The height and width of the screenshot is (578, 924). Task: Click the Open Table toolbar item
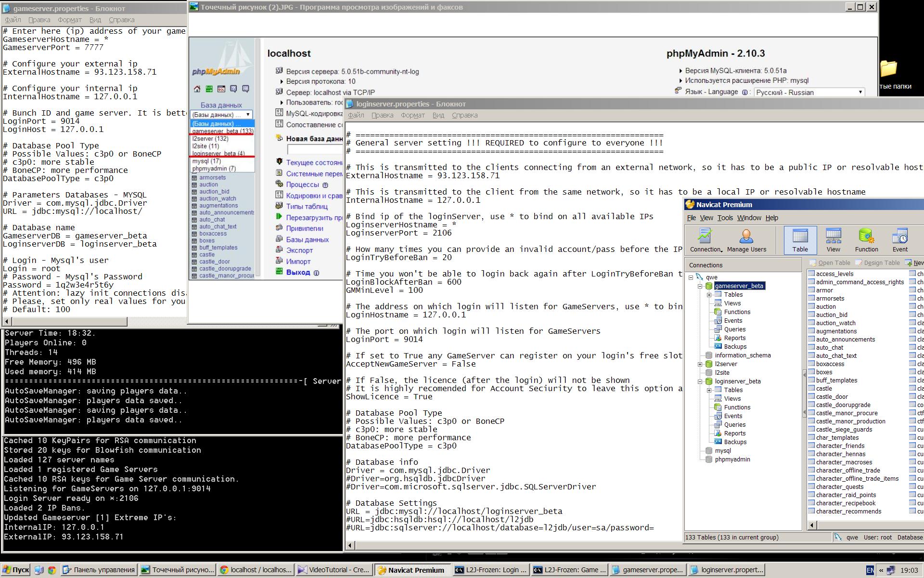pos(830,263)
